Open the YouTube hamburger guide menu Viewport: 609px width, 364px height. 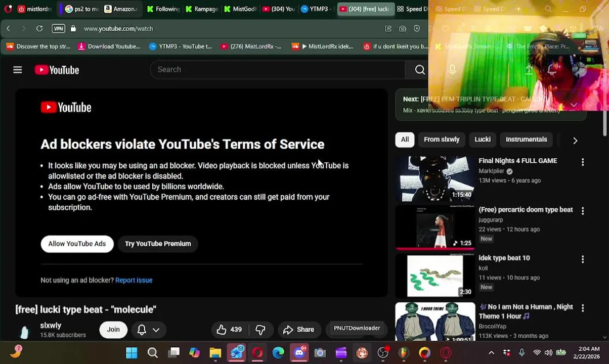pyautogui.click(x=18, y=70)
